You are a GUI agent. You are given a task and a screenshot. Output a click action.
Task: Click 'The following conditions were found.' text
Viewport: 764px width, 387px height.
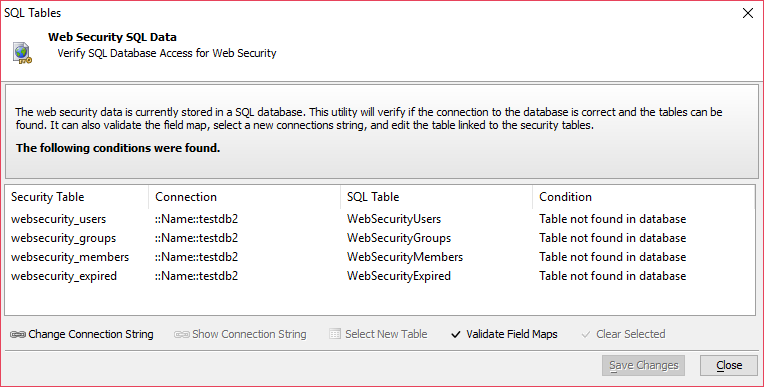[x=118, y=148]
